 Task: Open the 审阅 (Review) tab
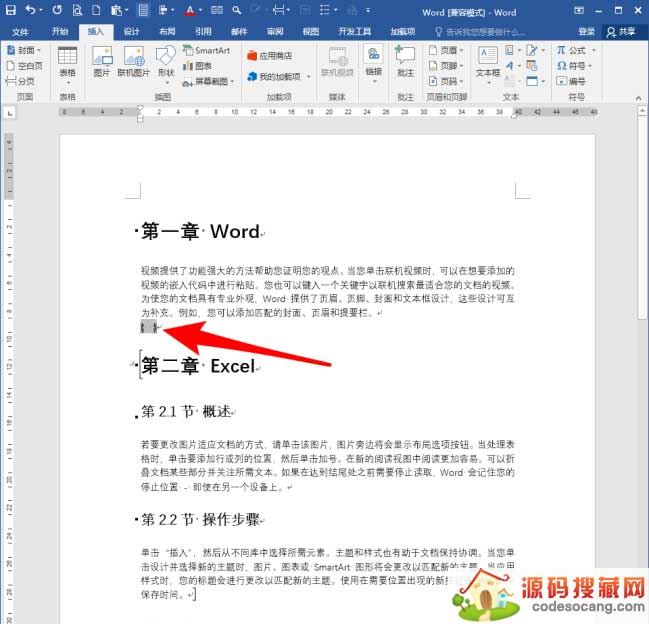coord(275,31)
